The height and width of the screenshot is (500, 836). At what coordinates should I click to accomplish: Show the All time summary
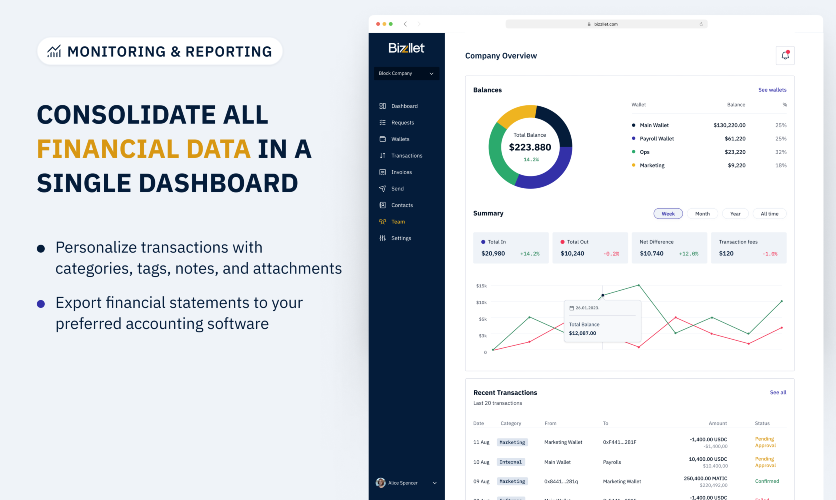769,214
